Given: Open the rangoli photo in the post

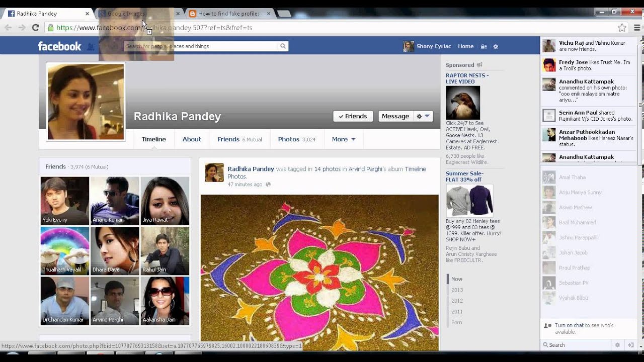Looking at the screenshot, I should [319, 273].
